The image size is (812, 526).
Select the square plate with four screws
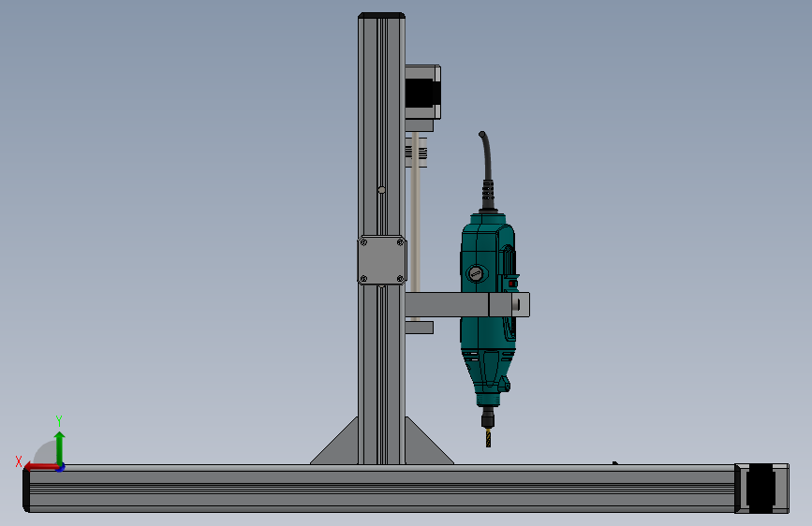382,260
